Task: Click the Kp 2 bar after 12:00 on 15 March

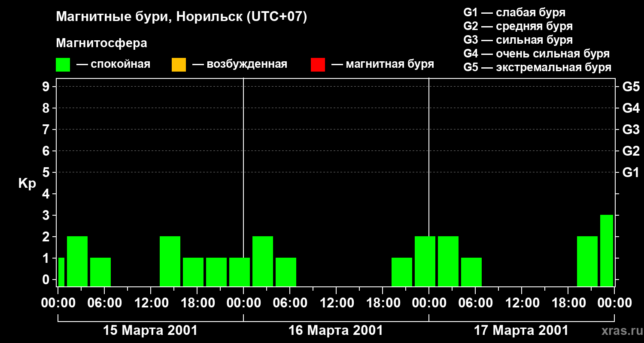Action: click(170, 261)
